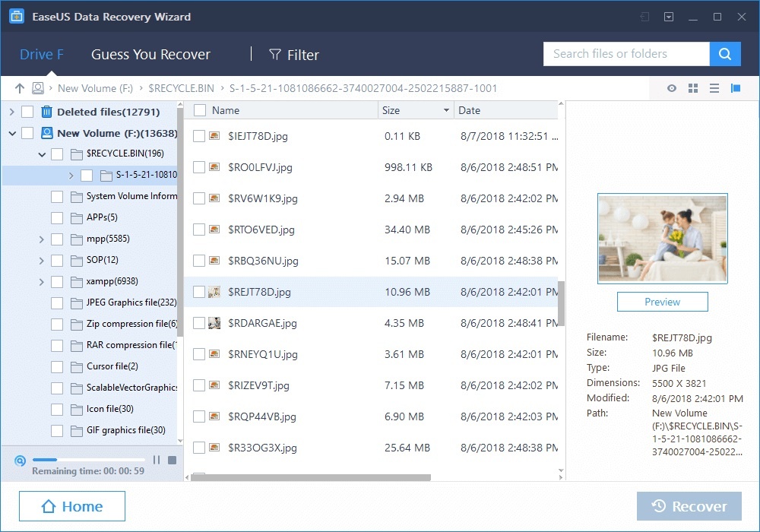
Task: Open the Size column sort dropdown
Action: 446,111
